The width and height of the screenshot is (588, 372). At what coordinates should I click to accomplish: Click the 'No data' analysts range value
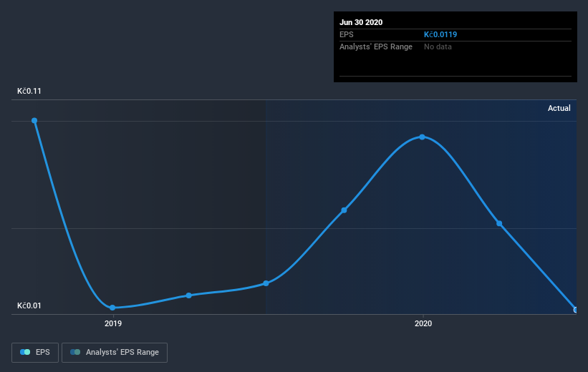point(438,46)
